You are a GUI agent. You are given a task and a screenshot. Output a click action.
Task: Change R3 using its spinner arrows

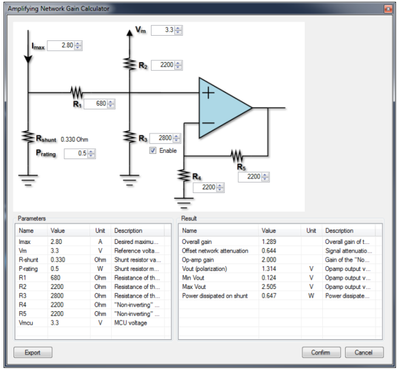(x=177, y=138)
